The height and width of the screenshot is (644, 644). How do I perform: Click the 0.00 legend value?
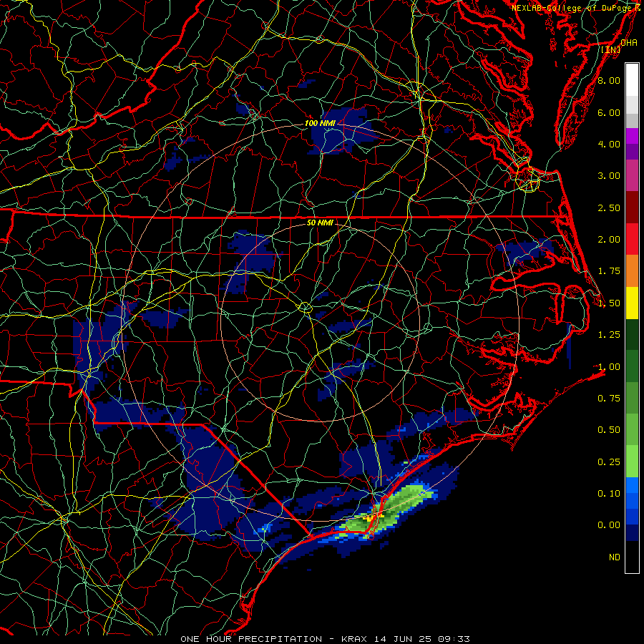609,525
